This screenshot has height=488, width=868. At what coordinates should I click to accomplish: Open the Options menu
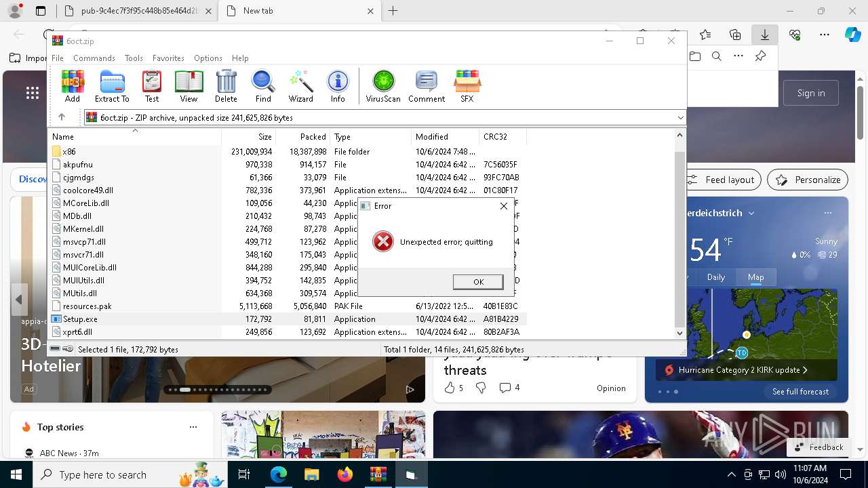pyautogui.click(x=208, y=58)
